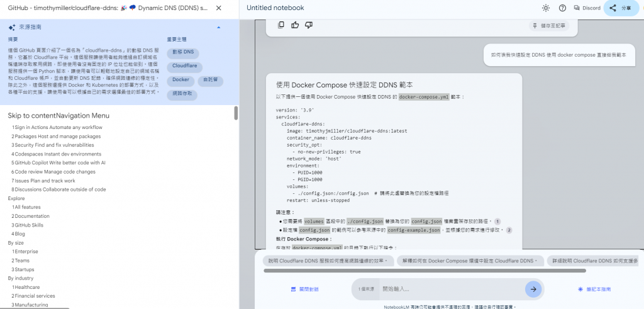Click 'GitHub Copilot Write better code with AI' text
Viewport: 644px width, 309px height.
58,163
